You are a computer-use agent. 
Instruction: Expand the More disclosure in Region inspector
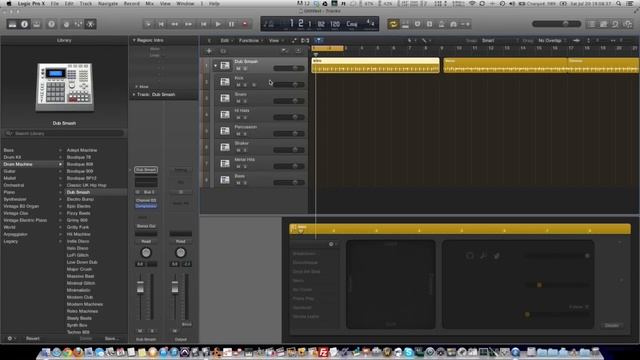(137, 87)
